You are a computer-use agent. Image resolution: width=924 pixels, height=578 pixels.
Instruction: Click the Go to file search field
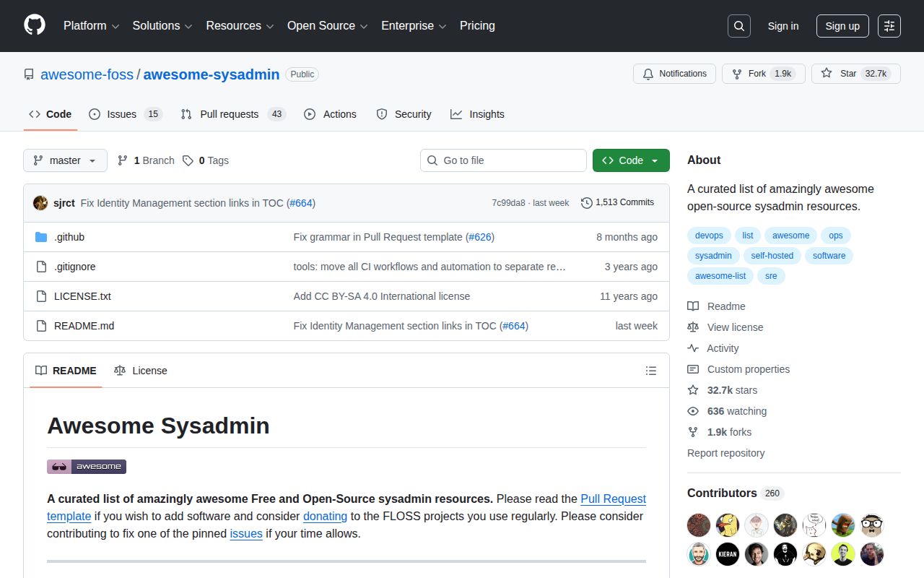(x=503, y=160)
